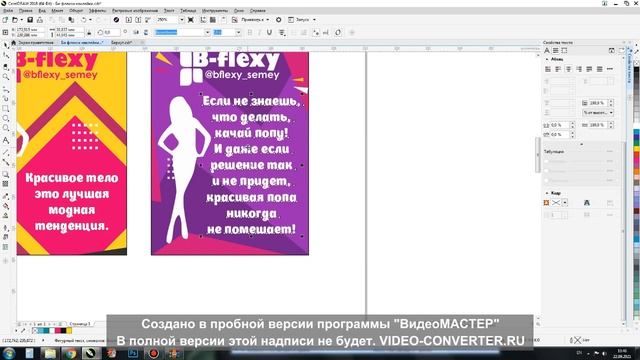The height and width of the screenshot is (360, 640).
Task: Click the Open folder icon
Action: [15, 20]
